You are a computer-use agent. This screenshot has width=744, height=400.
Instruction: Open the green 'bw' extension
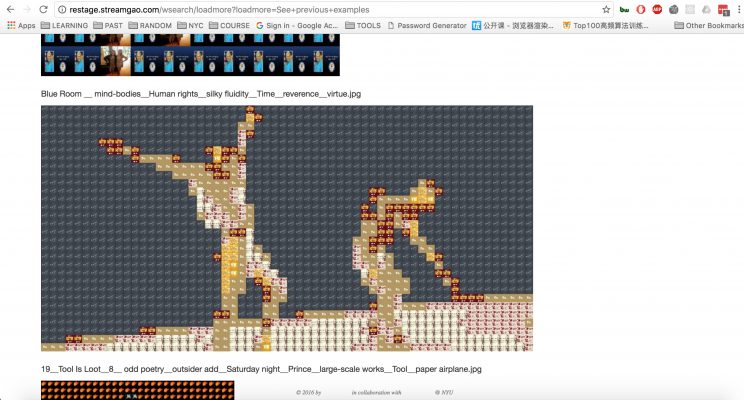click(624, 9)
